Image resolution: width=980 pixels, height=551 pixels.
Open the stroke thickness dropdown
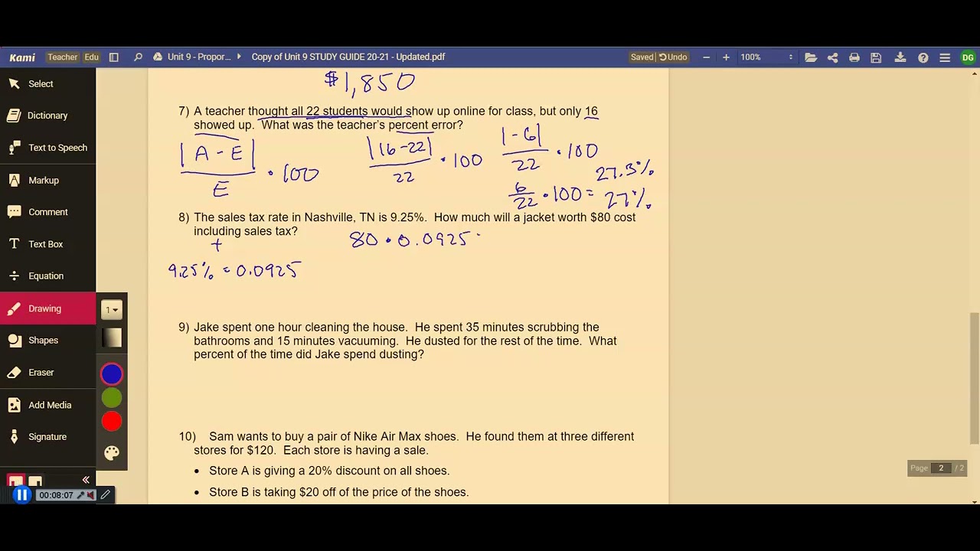(x=112, y=310)
